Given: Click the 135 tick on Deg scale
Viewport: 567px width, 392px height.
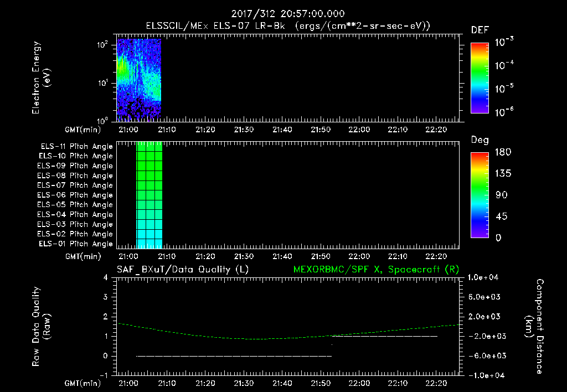Looking at the screenshot, I should coord(503,174).
